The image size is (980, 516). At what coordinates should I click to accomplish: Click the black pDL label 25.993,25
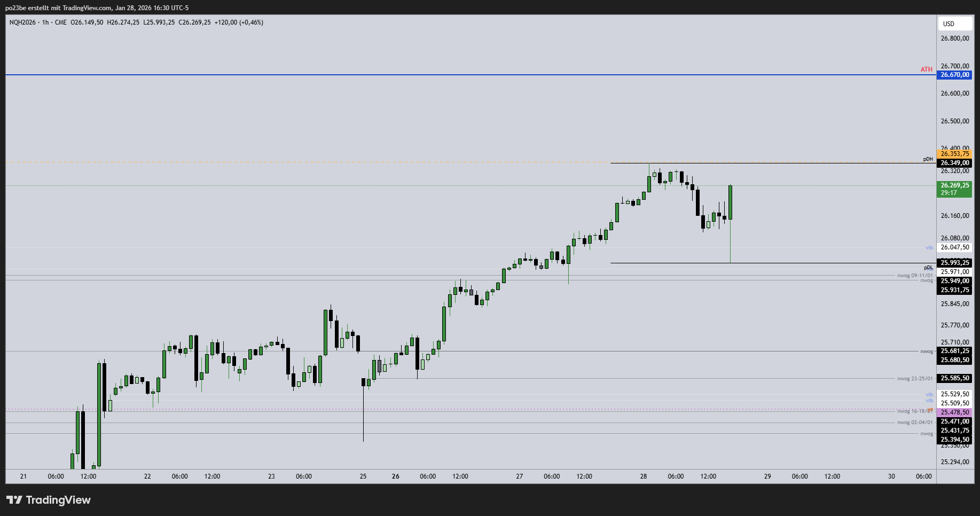(954, 263)
